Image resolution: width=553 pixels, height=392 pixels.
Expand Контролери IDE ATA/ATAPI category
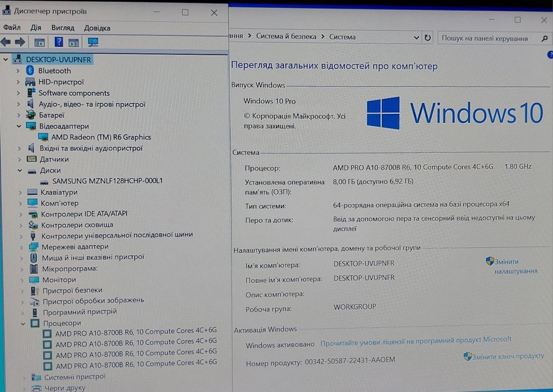click(x=21, y=214)
